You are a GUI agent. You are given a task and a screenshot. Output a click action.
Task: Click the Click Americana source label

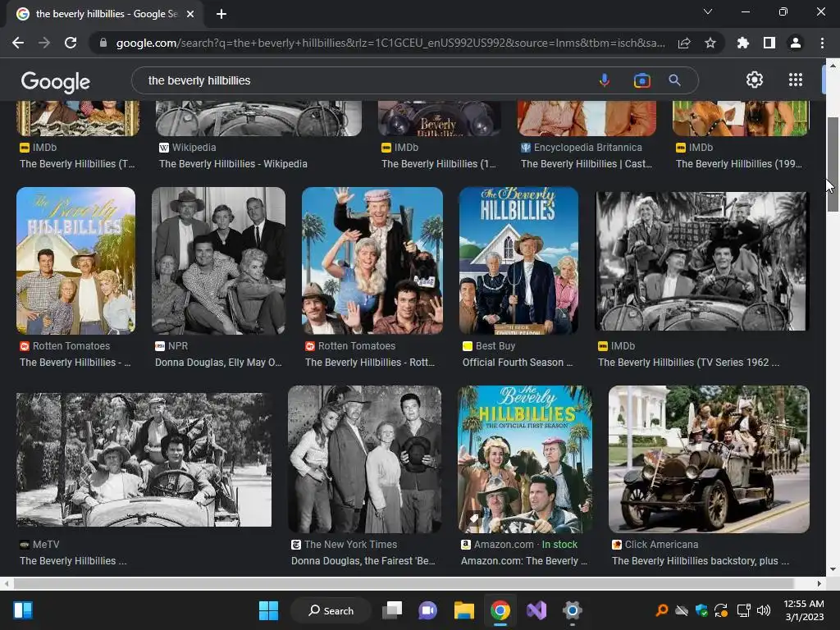coord(661,545)
